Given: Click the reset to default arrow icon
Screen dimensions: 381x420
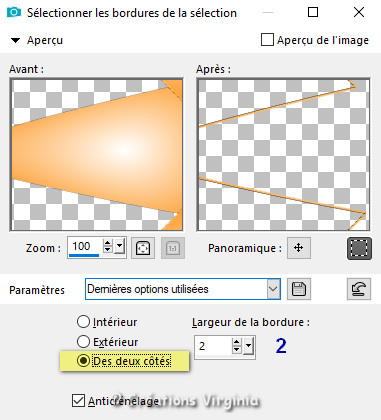Looking at the screenshot, I should tap(359, 289).
